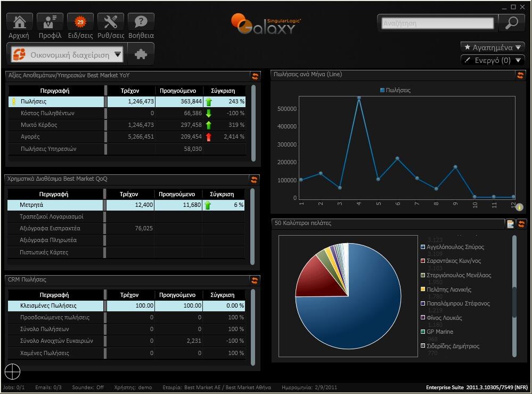Image resolution: width=532 pixels, height=394 pixels.
Task: Click the magnifying glass search button
Action: pos(511,23)
